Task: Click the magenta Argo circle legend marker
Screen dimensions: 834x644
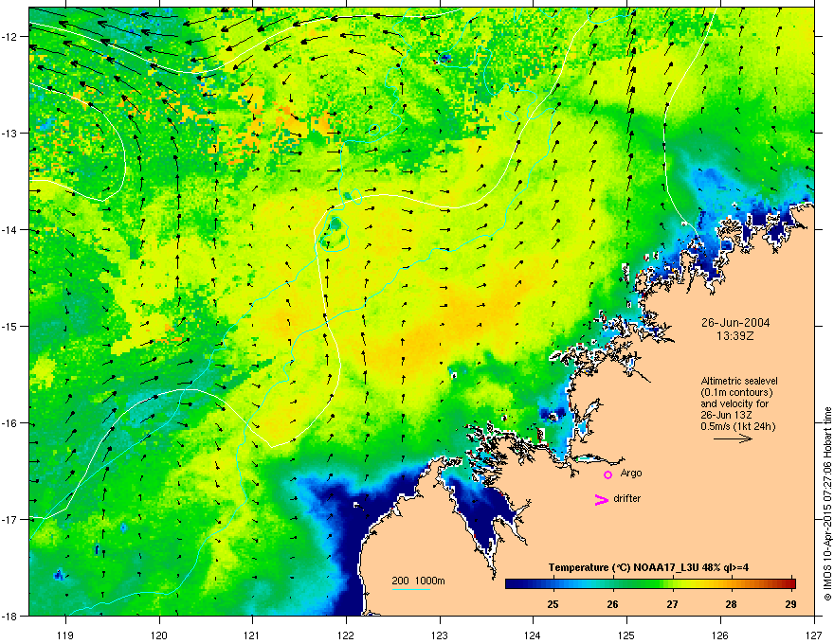Action: pyautogui.click(x=607, y=474)
